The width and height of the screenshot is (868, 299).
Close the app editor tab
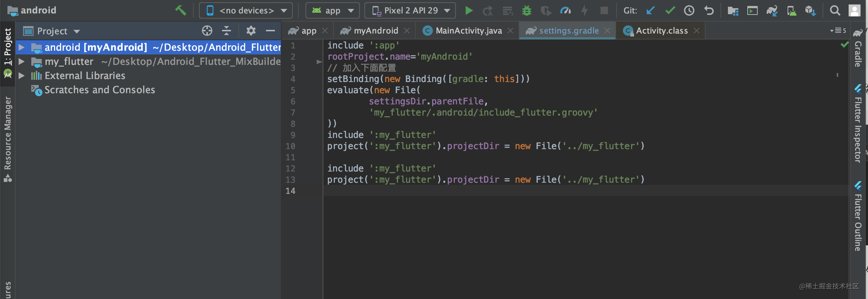325,31
